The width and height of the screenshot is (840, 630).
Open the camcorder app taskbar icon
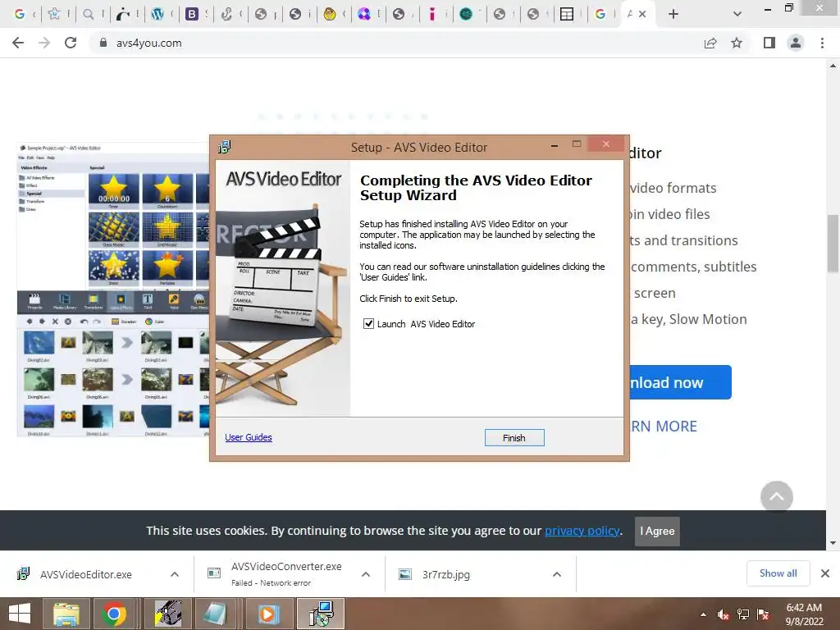(167, 614)
